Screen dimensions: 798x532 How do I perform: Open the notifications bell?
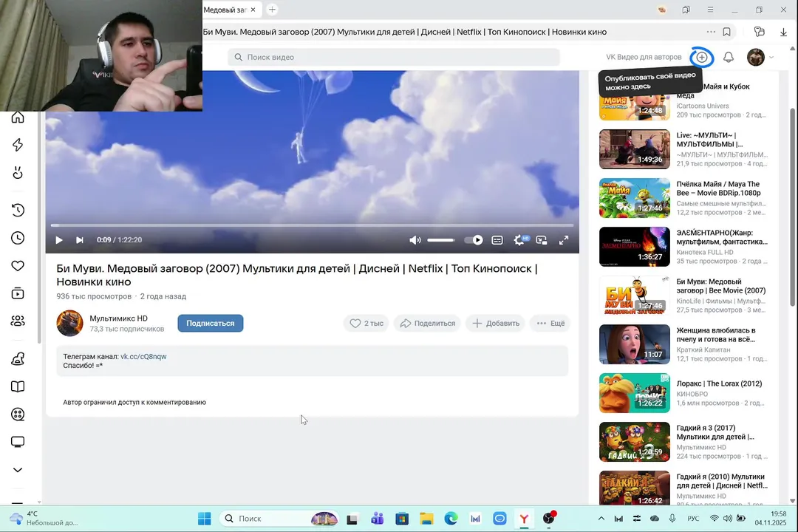729,57
